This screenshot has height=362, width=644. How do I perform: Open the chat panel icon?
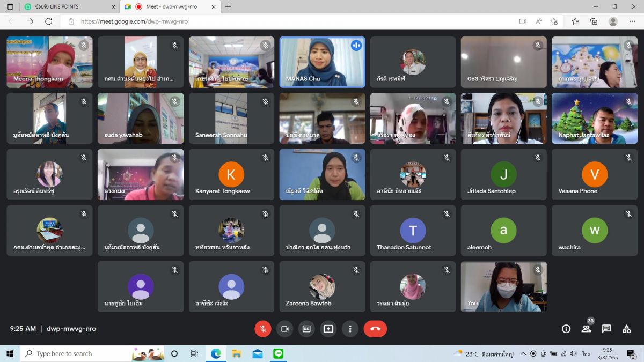point(606,329)
